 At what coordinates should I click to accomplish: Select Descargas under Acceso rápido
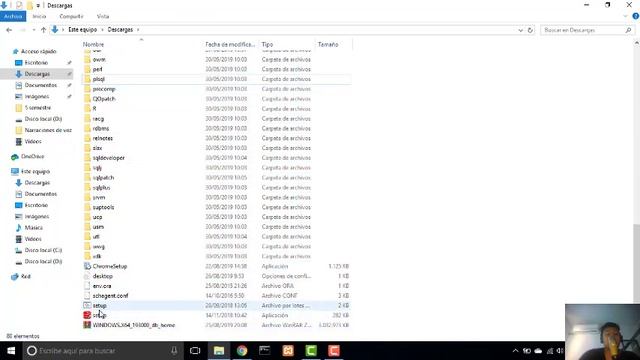click(37, 74)
